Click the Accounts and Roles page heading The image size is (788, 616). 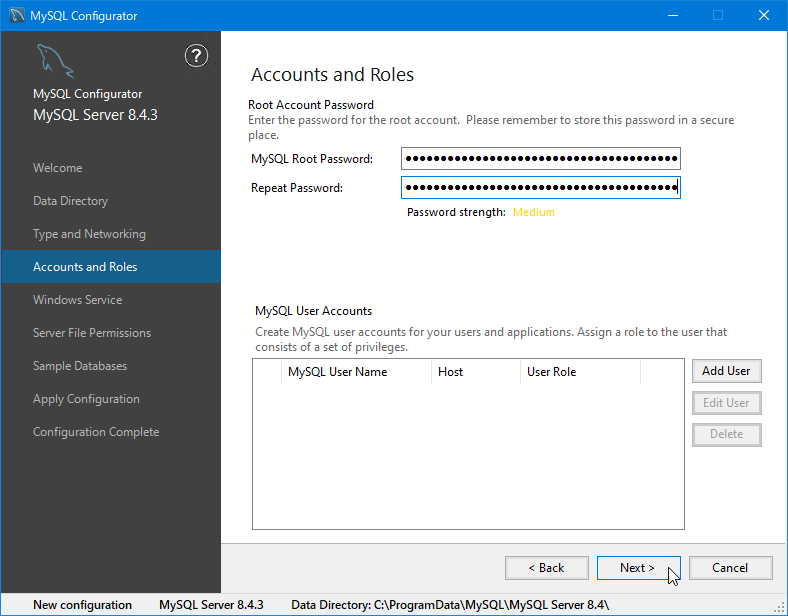[332, 74]
